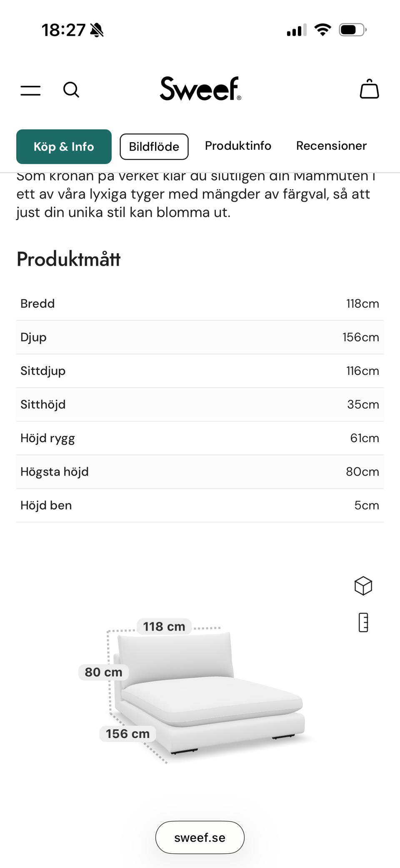The width and height of the screenshot is (400, 868).
Task: Open the hamburger navigation menu
Action: tap(31, 90)
